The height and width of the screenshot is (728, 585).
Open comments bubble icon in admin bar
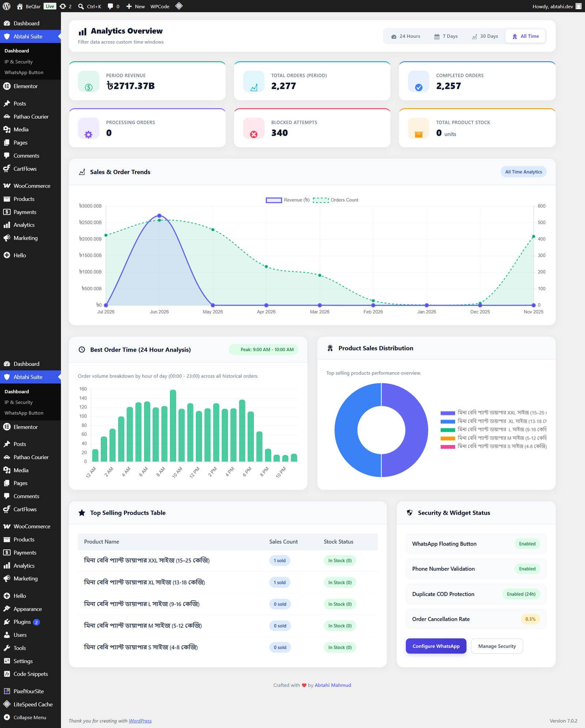(113, 6)
